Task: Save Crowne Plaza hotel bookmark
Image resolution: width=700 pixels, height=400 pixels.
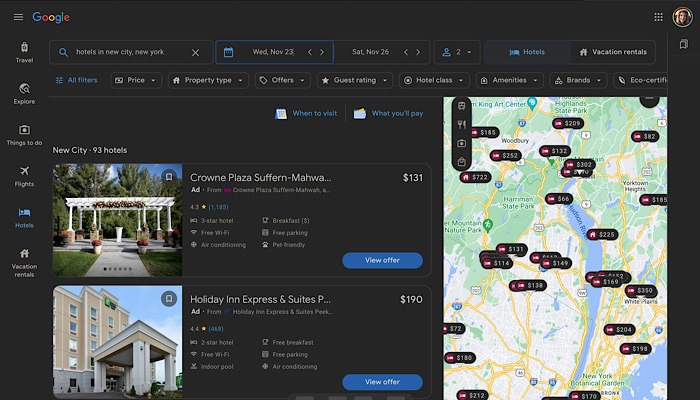Action: tap(169, 177)
